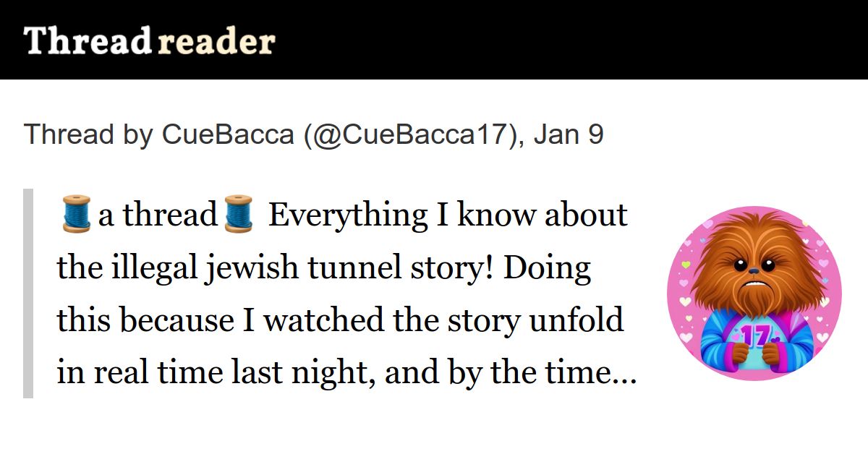Viewport: 868px width, 454px height.
Task: Click the line starting 'this because I watched'
Action: click(340, 321)
